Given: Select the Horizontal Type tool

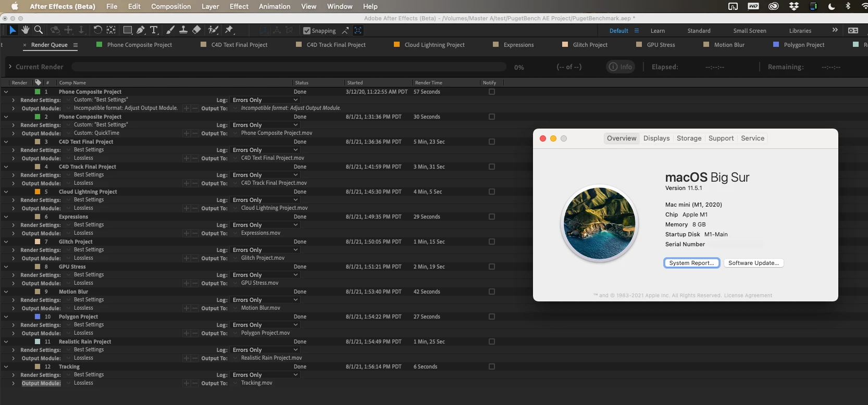Looking at the screenshot, I should click(x=154, y=30).
